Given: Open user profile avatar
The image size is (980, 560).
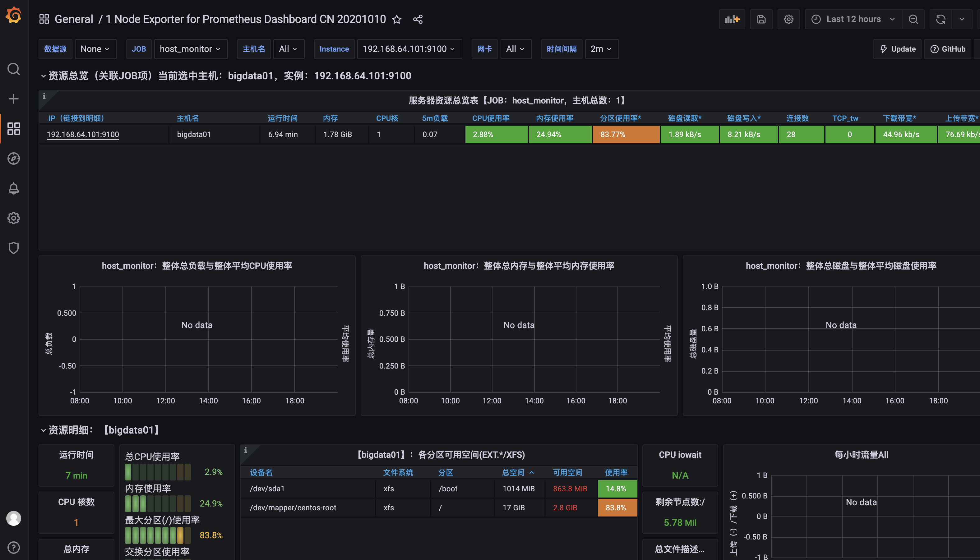Looking at the screenshot, I should pos(14,518).
